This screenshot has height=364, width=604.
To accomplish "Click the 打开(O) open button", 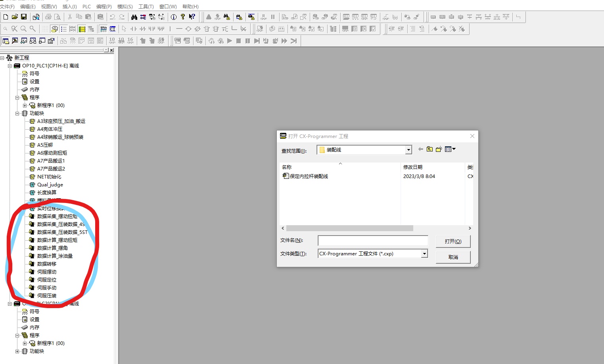I will (x=453, y=241).
